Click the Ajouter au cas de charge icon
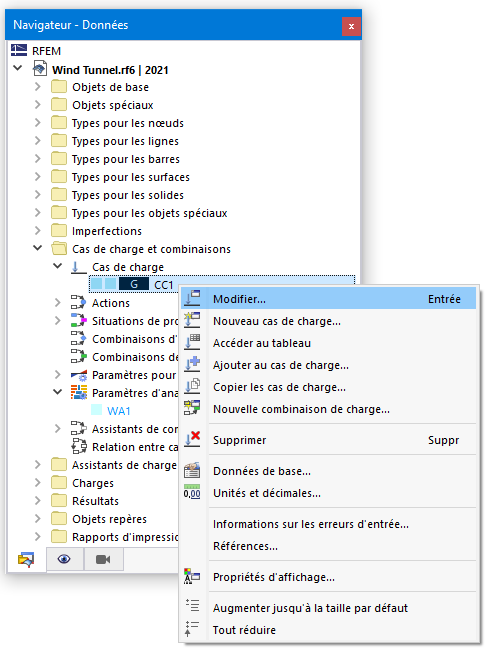Image resolution: width=486 pixels, height=655 pixels. (192, 364)
